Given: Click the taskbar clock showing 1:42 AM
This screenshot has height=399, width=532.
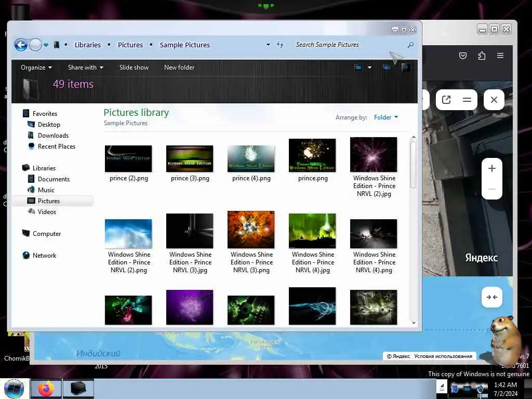Looking at the screenshot, I should (506, 389).
